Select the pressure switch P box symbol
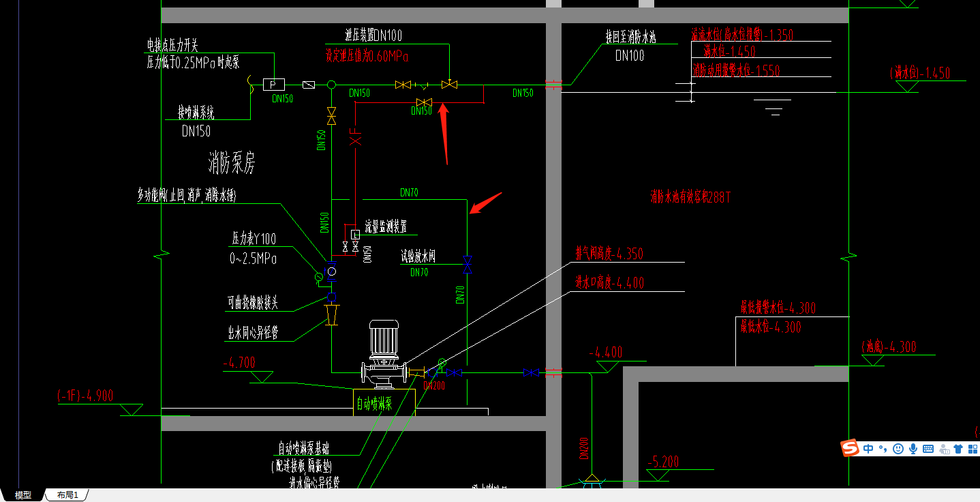The image size is (980, 502). coord(274,85)
